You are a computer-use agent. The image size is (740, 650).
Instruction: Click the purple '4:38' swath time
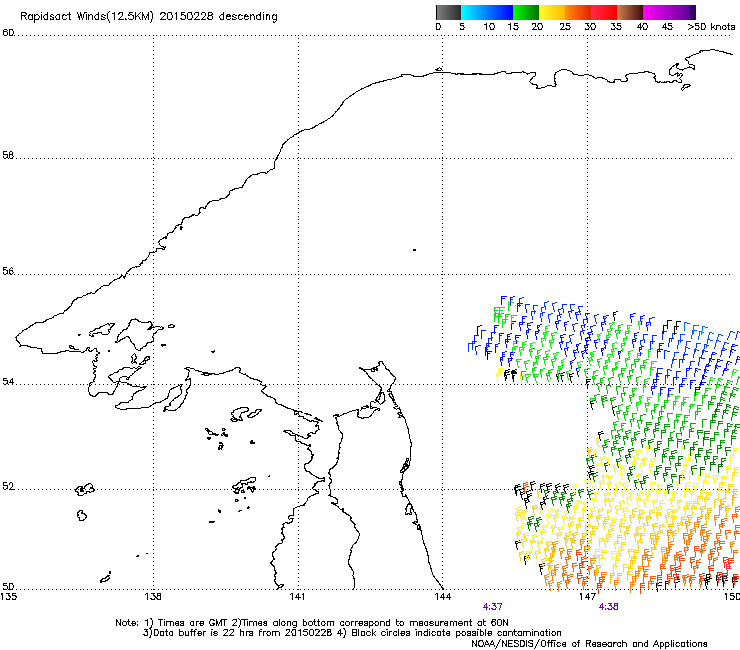tap(608, 607)
